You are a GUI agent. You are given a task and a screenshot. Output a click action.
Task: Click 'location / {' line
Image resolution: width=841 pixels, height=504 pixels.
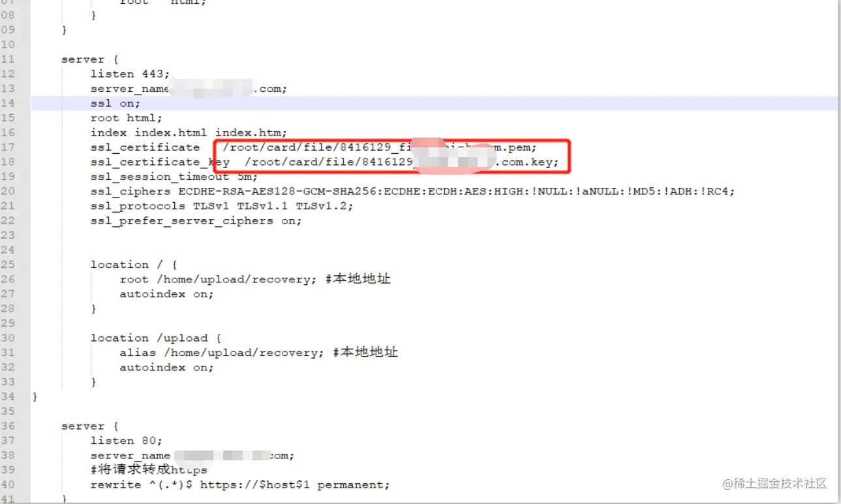[x=134, y=265]
